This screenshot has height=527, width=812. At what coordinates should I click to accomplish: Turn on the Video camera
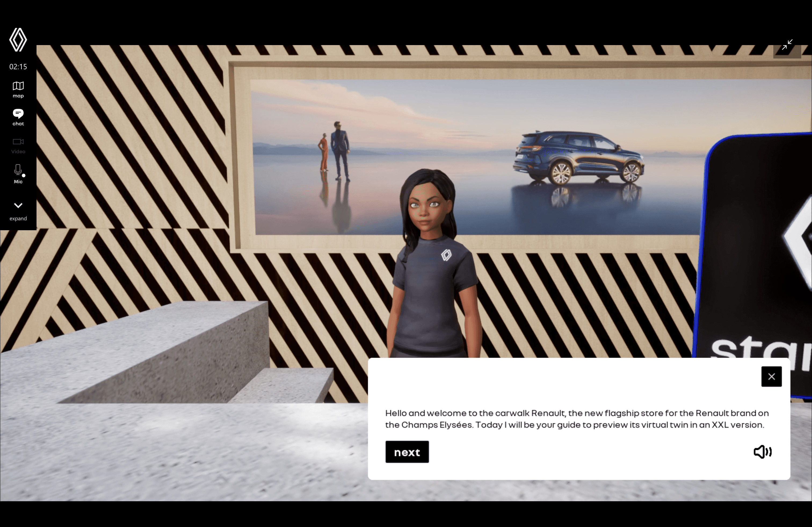tap(18, 146)
